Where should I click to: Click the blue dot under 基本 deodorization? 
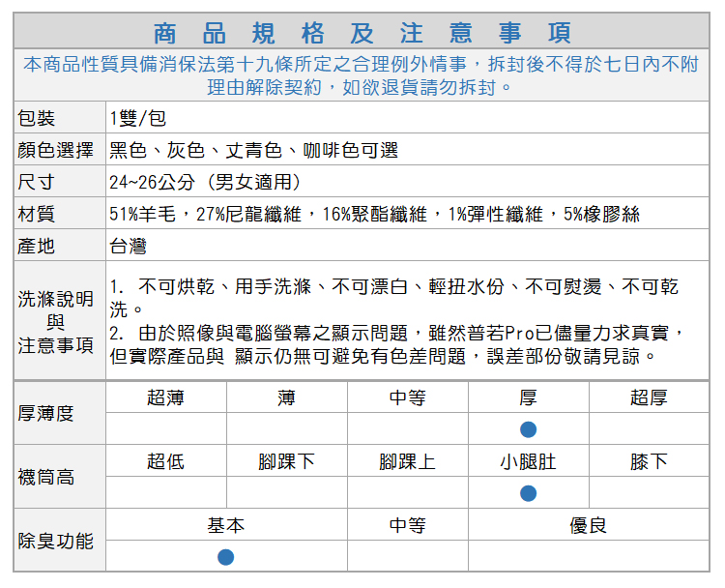tap(225, 557)
